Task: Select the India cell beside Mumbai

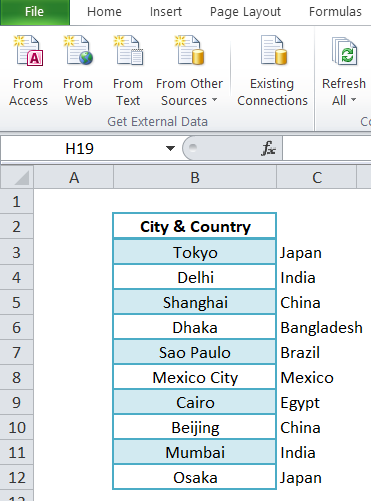Action: (x=317, y=452)
